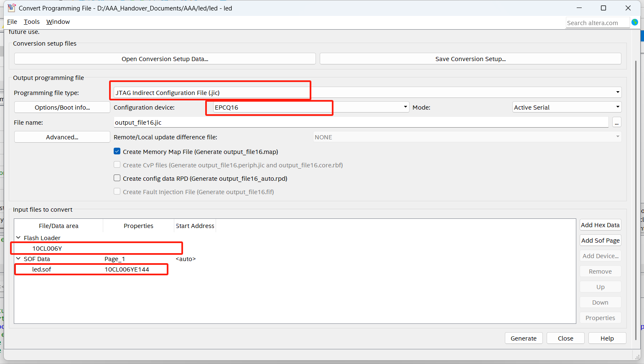The width and height of the screenshot is (644, 364).
Task: Click the File/Data area column header
Action: coord(59,226)
